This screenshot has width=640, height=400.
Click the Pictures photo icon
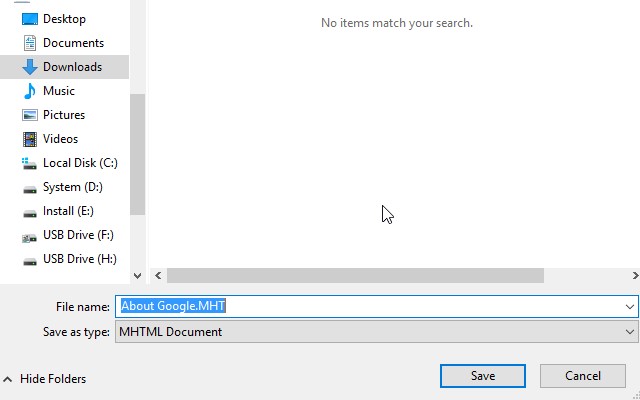pyautogui.click(x=30, y=115)
